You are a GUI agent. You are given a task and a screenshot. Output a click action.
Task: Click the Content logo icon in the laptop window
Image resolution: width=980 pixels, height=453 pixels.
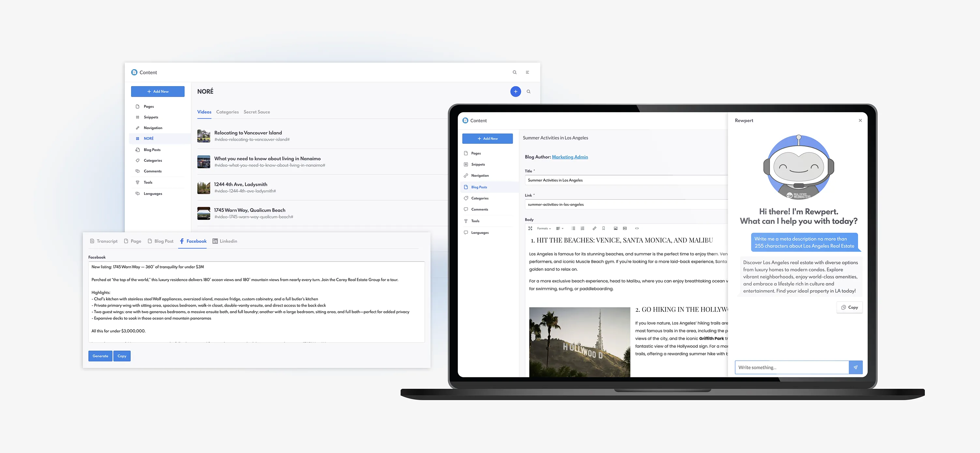point(465,120)
